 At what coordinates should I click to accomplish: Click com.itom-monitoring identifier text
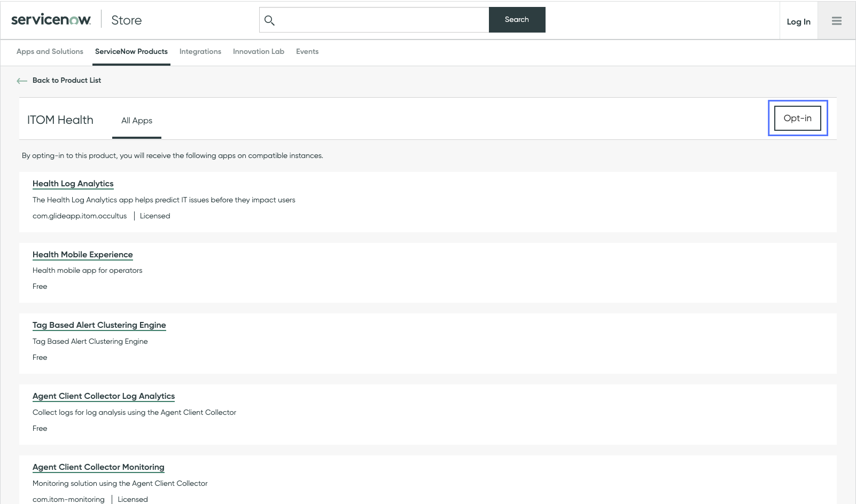tap(68, 500)
